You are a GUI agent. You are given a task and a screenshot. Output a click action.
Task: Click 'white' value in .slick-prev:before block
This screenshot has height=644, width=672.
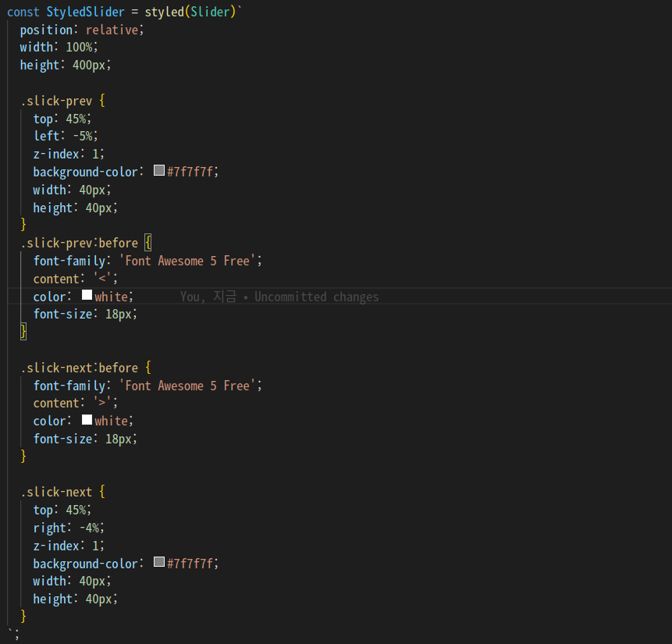pyautogui.click(x=111, y=297)
